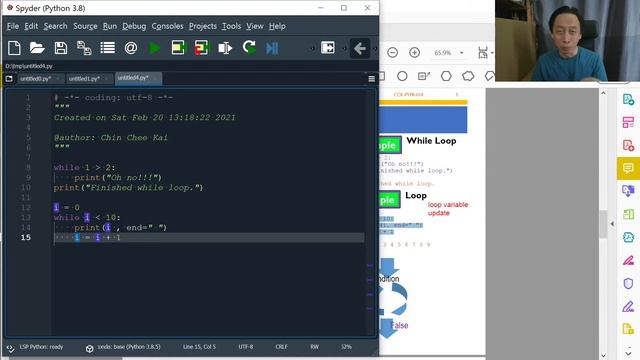Click the CRLF line ending status

click(281, 347)
